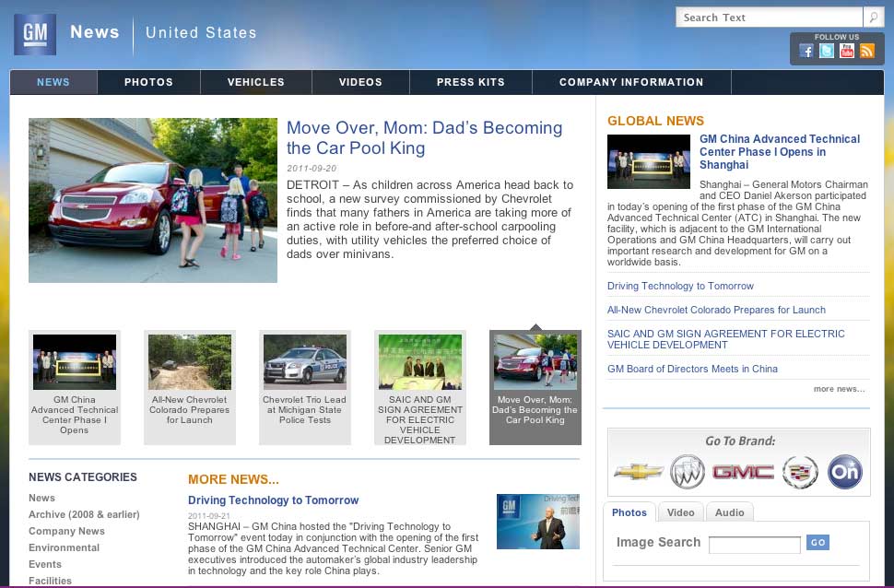
Task: Click the GM logo icon
Action: (x=35, y=34)
